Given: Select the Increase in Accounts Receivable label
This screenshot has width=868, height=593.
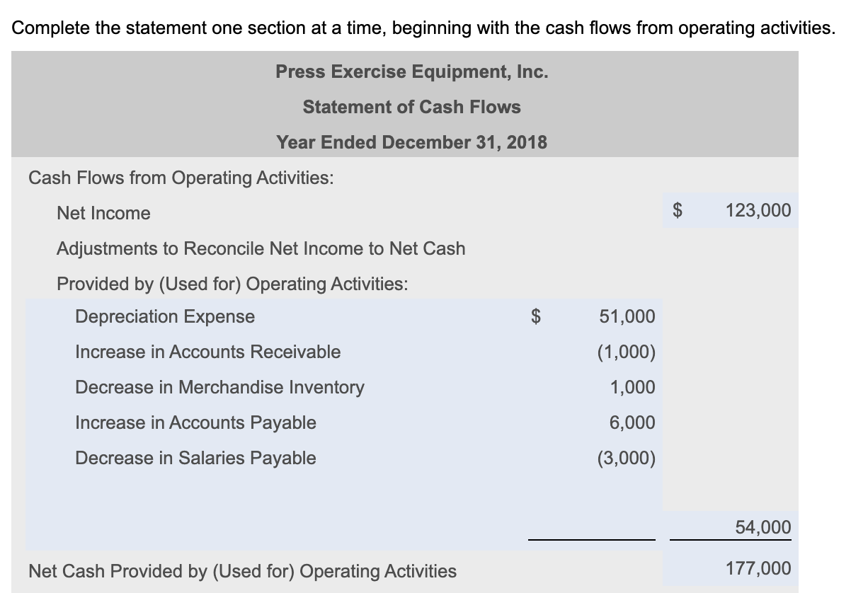Looking at the screenshot, I should coord(208,352).
